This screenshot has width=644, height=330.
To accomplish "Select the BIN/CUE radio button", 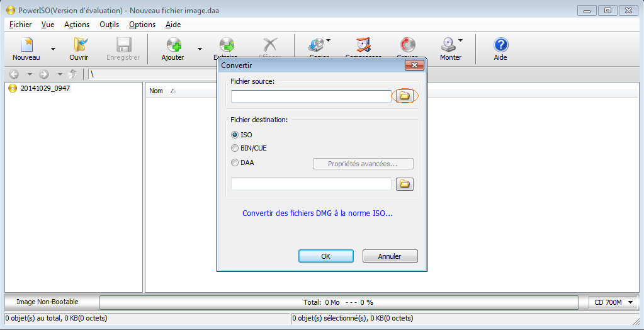I will [x=235, y=149].
